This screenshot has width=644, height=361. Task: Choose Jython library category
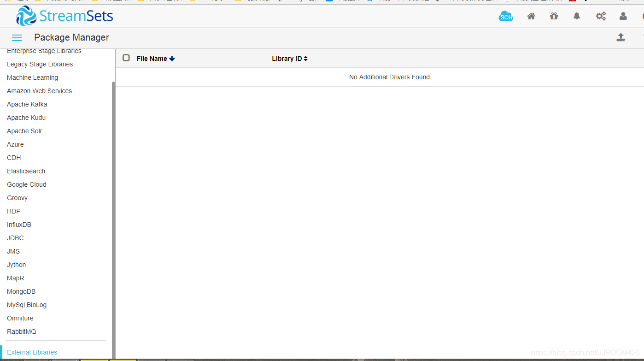coord(16,265)
